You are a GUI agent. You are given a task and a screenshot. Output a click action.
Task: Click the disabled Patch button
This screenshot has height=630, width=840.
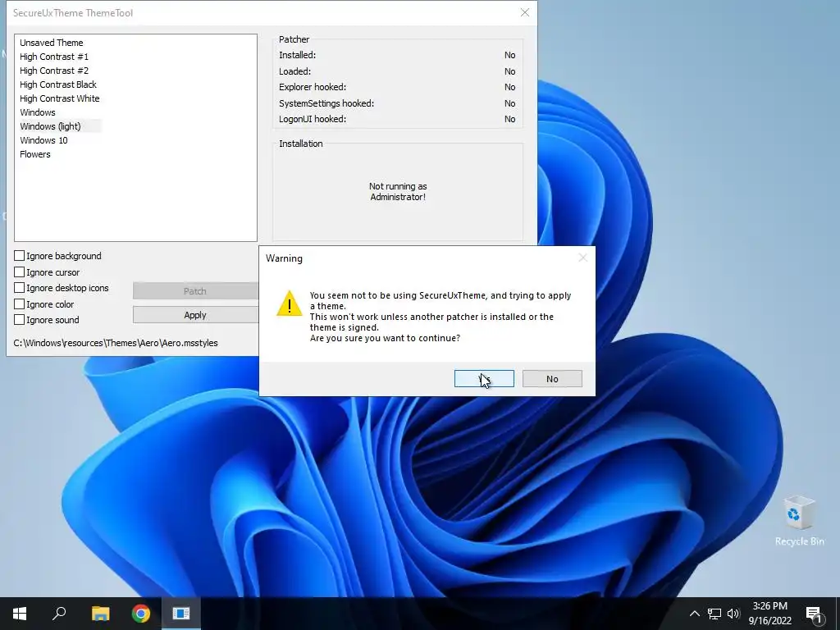pyautogui.click(x=195, y=291)
